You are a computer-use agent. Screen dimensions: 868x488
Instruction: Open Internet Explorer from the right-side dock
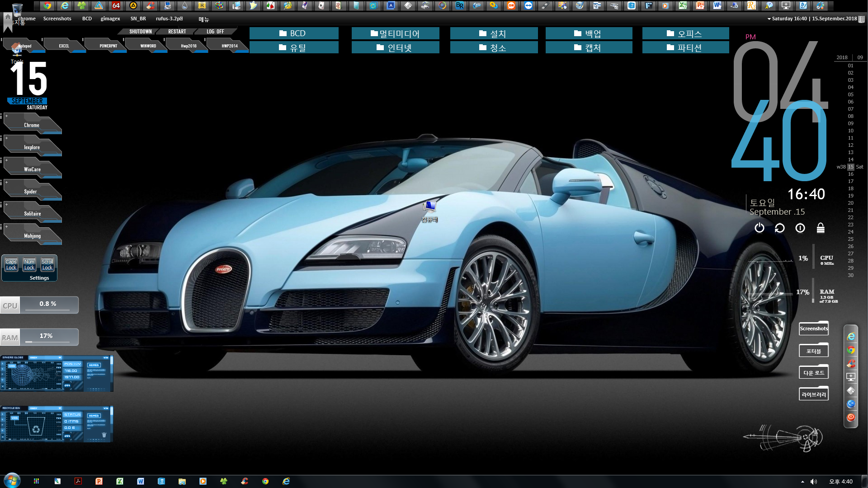click(x=851, y=336)
